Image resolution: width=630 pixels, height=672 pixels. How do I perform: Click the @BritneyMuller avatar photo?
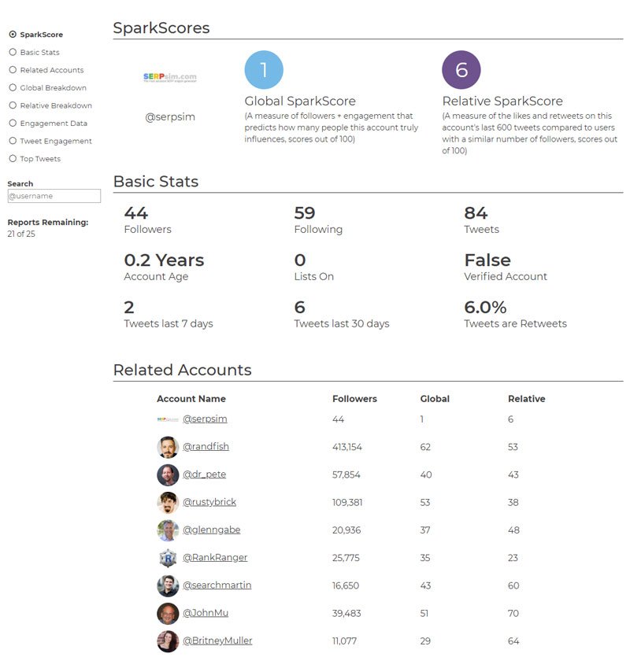(x=168, y=641)
